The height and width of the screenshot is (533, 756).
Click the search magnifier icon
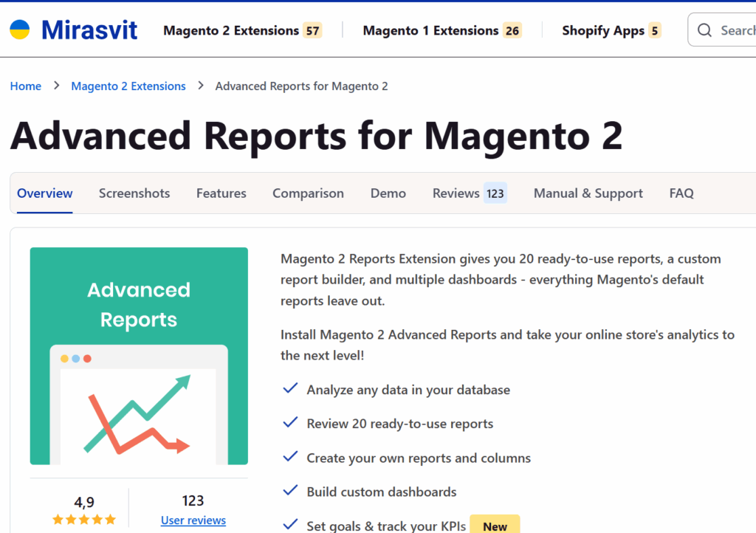[704, 30]
